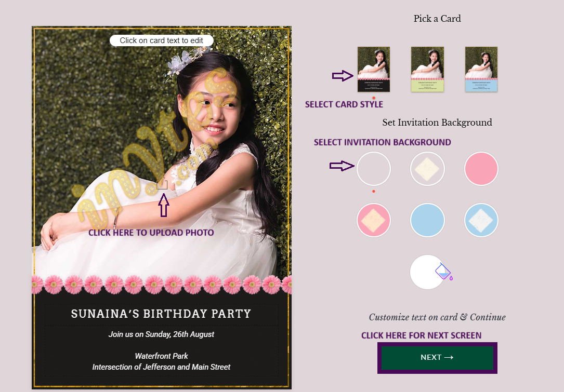Pick the blue card style thumbnail
564x392 pixels.
(x=481, y=69)
